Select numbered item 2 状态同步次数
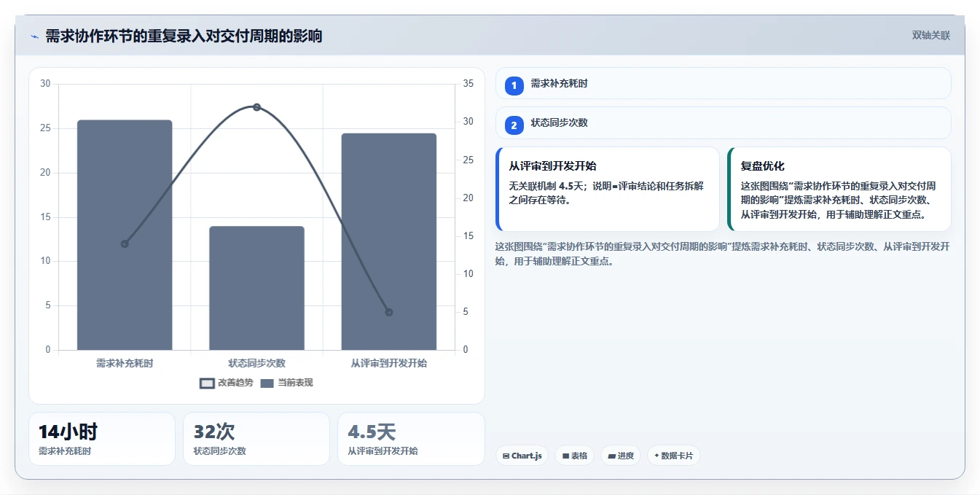 [x=723, y=123]
